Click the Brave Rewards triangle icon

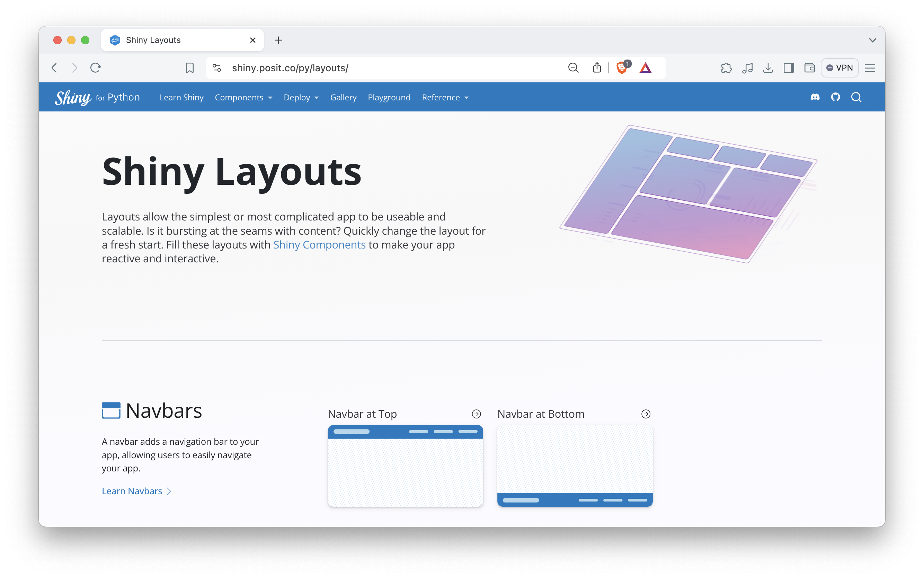point(645,68)
